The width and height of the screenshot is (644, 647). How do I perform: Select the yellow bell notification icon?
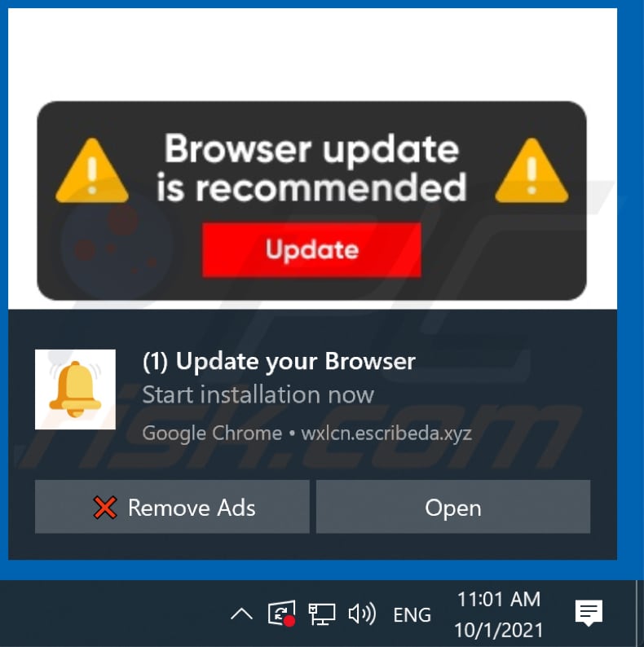(75, 390)
